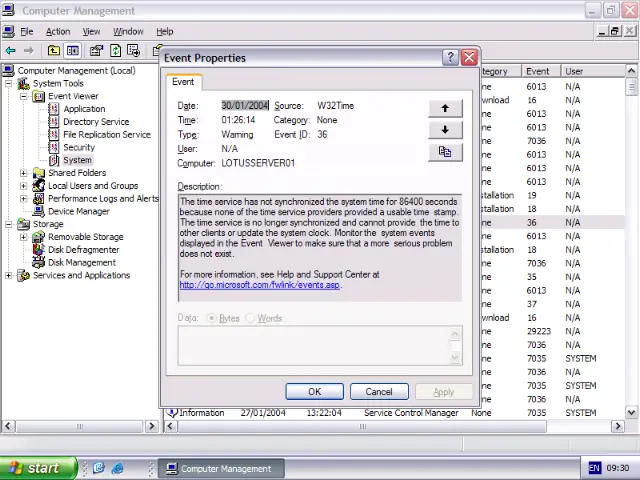Expand the Removable Storage node
Viewport: 640px width, 480px height.
pyautogui.click(x=24, y=237)
